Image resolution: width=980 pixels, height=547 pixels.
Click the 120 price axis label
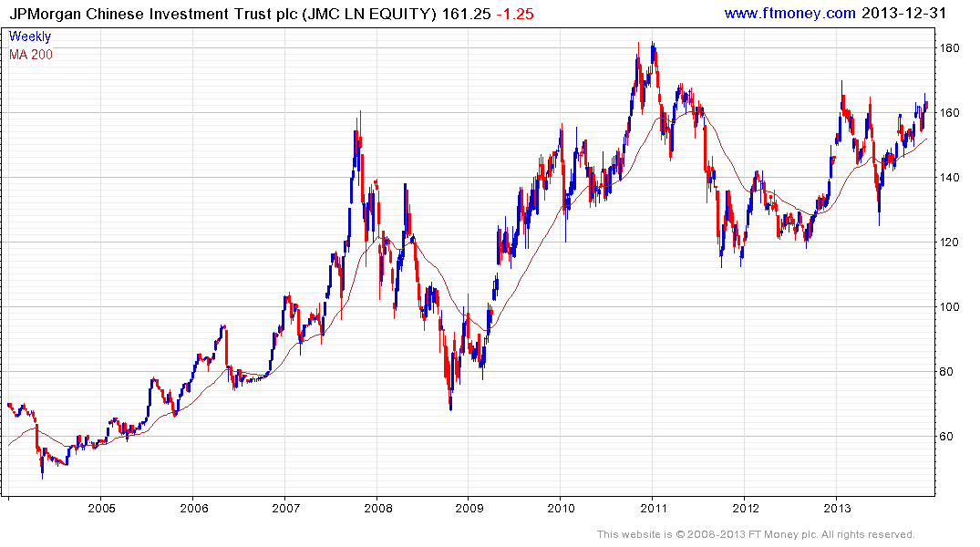[x=949, y=243]
